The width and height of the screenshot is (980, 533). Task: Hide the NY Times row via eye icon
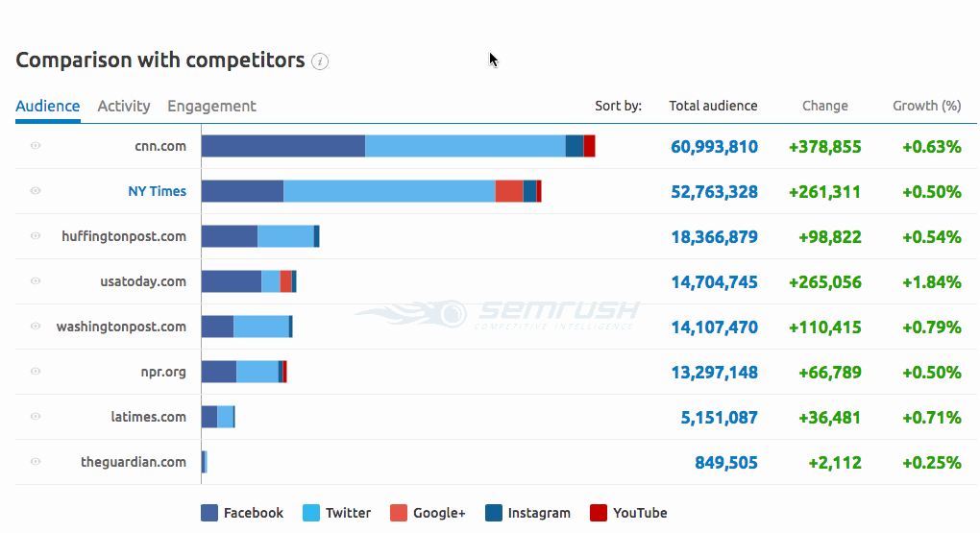click(36, 191)
